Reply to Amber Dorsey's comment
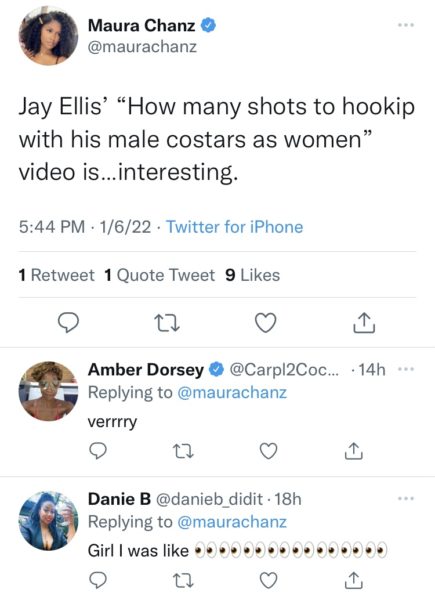The height and width of the screenshot is (600, 435). [x=98, y=450]
